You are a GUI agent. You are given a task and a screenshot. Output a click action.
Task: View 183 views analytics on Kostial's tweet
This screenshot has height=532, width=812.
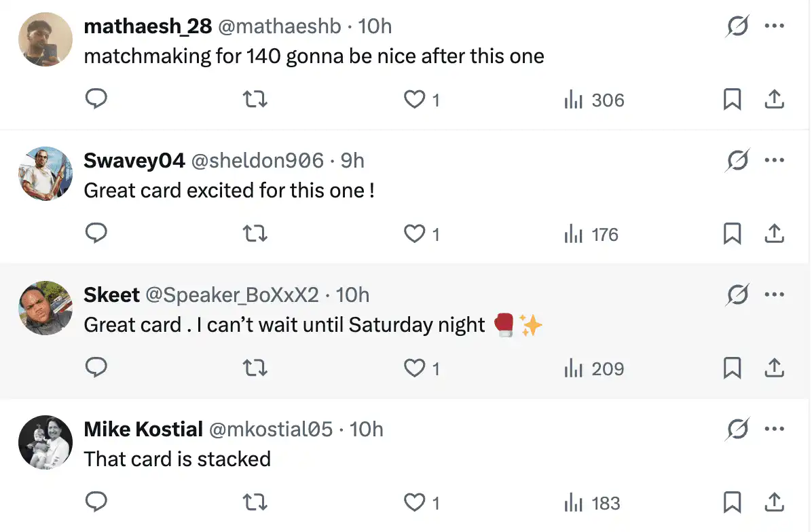click(592, 503)
